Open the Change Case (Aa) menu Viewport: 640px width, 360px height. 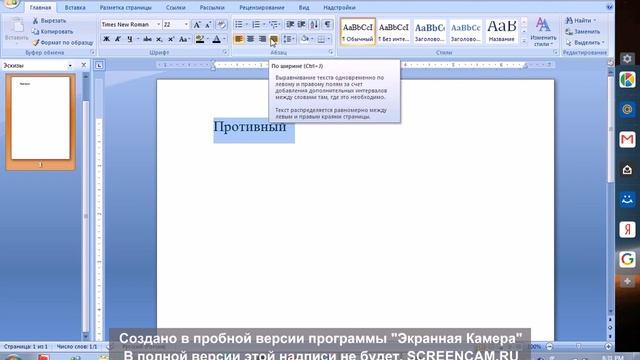184,39
